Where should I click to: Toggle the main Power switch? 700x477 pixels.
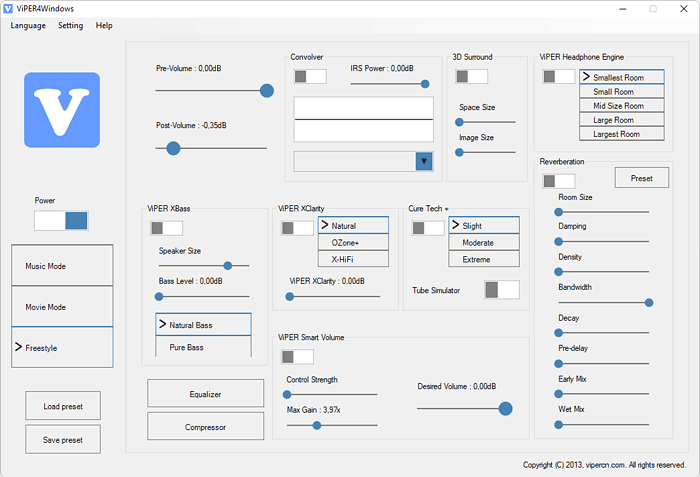point(61,221)
